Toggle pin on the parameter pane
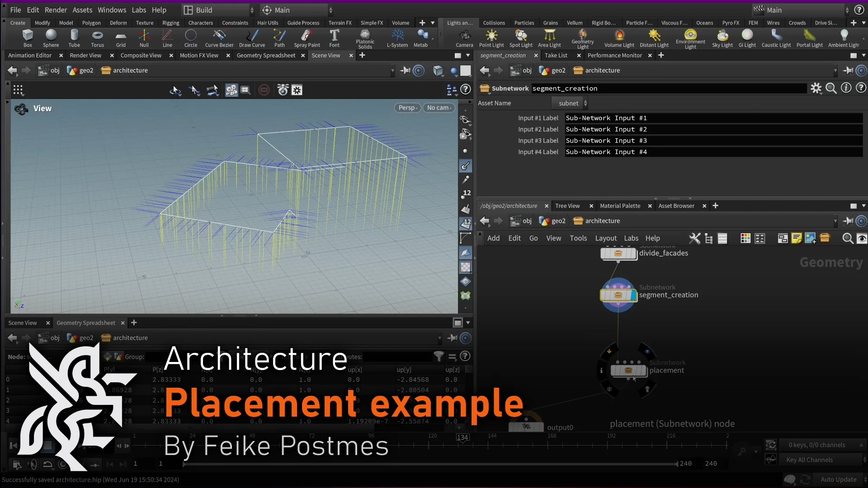 pyautogui.click(x=848, y=70)
